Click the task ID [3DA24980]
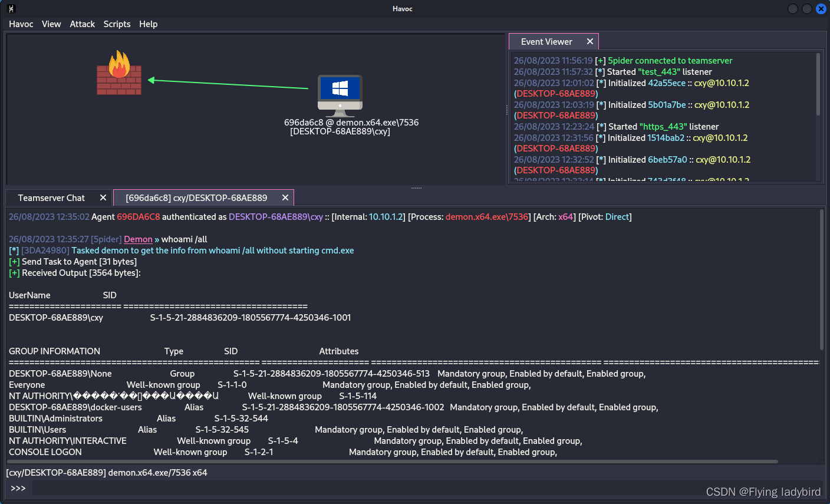Viewport: 830px width, 504px height. 45,251
